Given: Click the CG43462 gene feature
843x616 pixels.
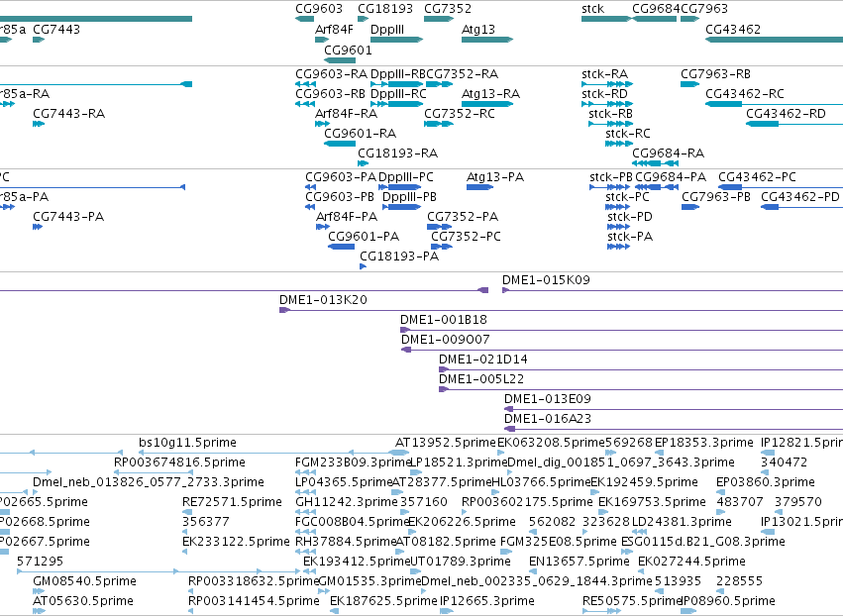Looking at the screenshot, I should [x=775, y=40].
